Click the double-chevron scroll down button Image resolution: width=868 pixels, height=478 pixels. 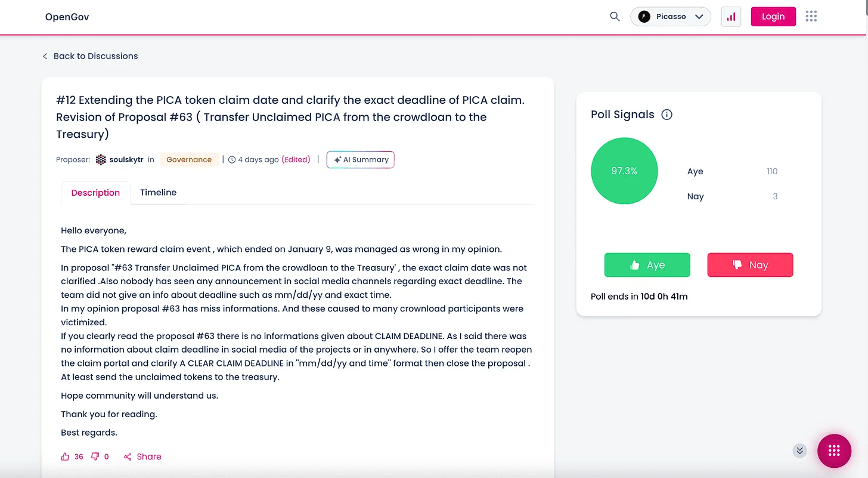(799, 451)
